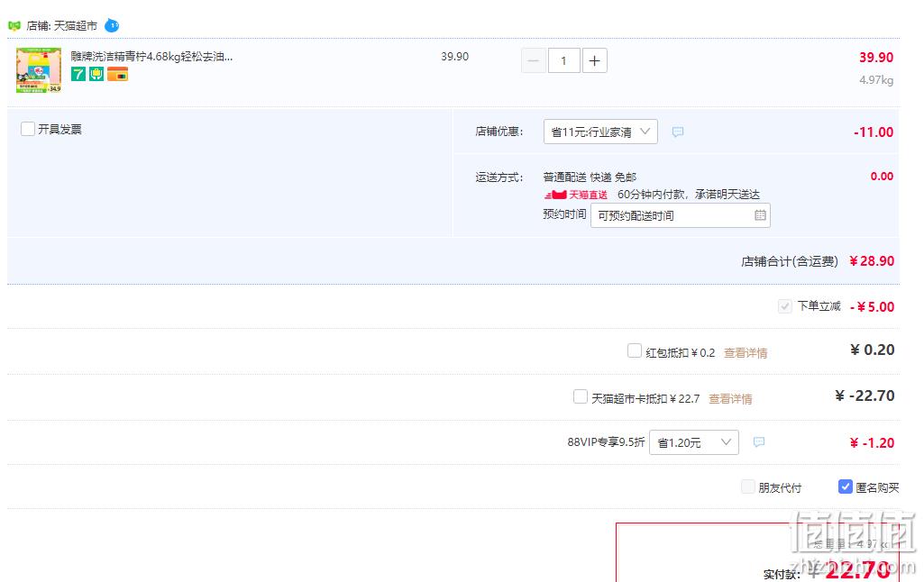Click the 店铺: 天猫超市 store name
The image size is (924, 582).
(x=62, y=26)
